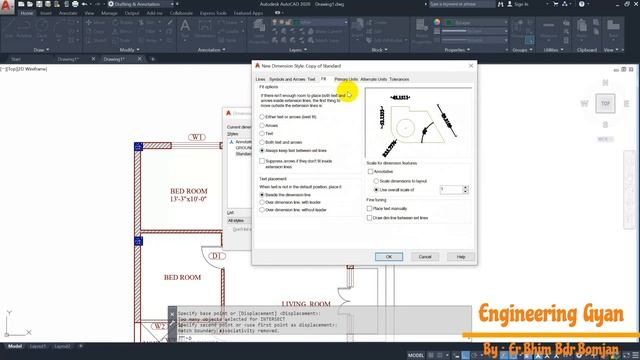The width and height of the screenshot is (640, 360).
Task: Expand the Utilities panel dropdown
Action: click(x=553, y=50)
